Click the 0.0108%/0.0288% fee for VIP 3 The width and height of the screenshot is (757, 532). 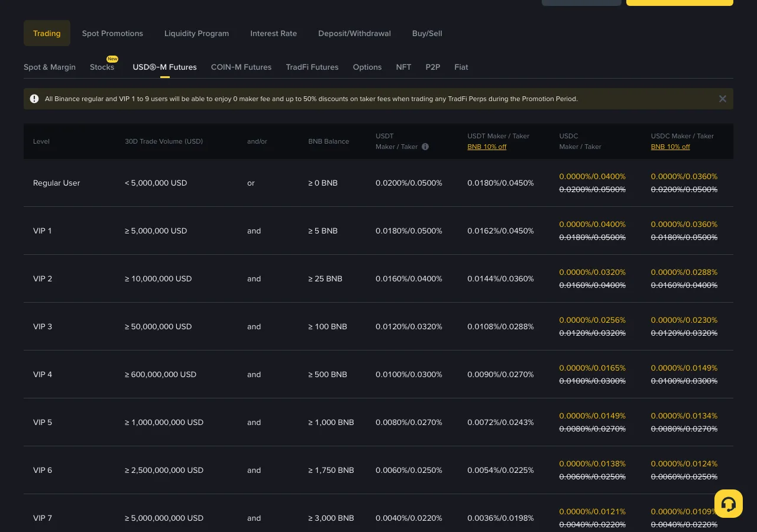[500, 326]
